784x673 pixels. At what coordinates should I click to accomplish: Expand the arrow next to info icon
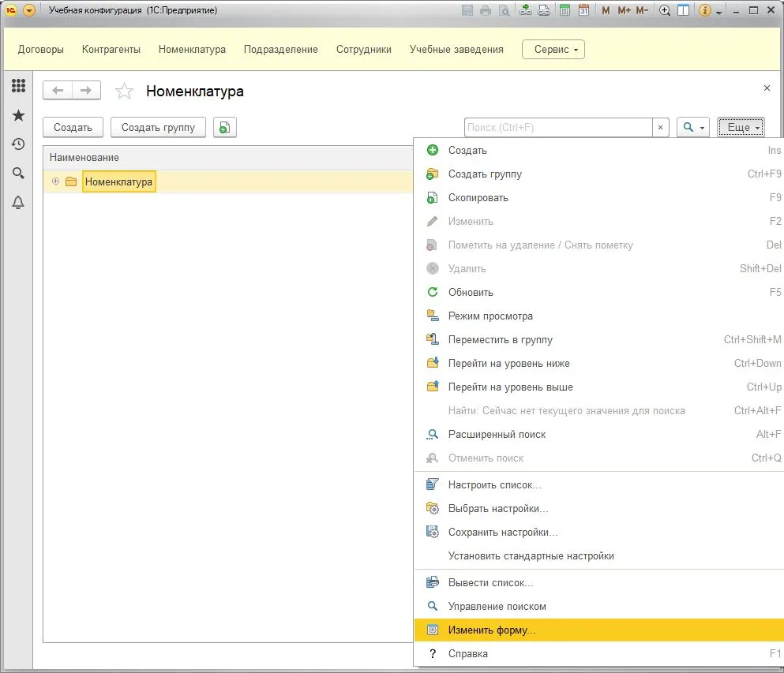(719, 12)
